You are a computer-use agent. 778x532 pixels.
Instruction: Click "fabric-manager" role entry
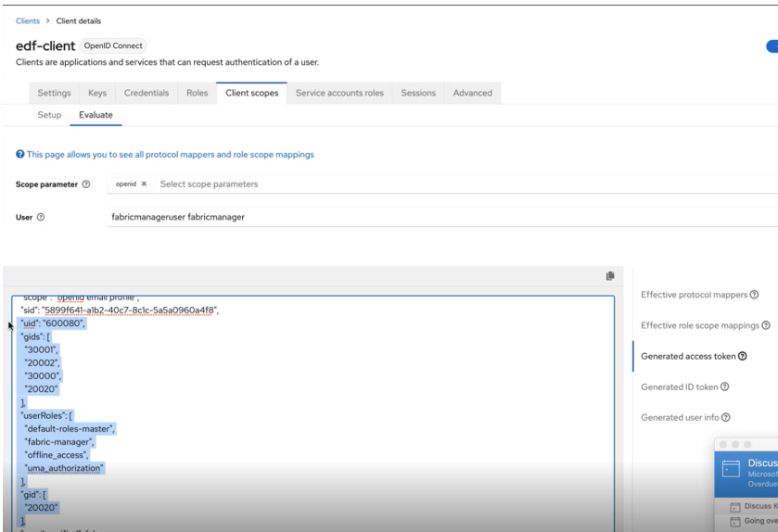coord(59,442)
